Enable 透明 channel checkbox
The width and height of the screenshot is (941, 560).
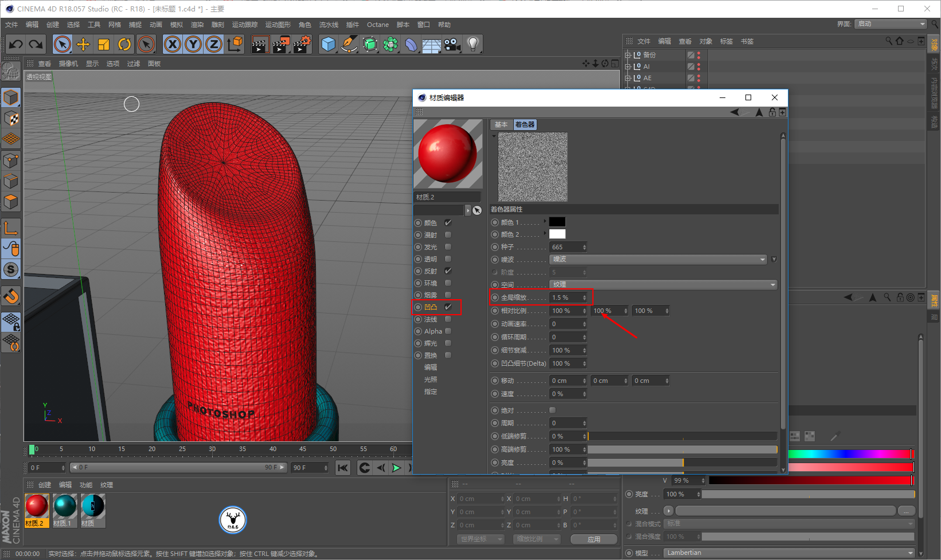448,259
